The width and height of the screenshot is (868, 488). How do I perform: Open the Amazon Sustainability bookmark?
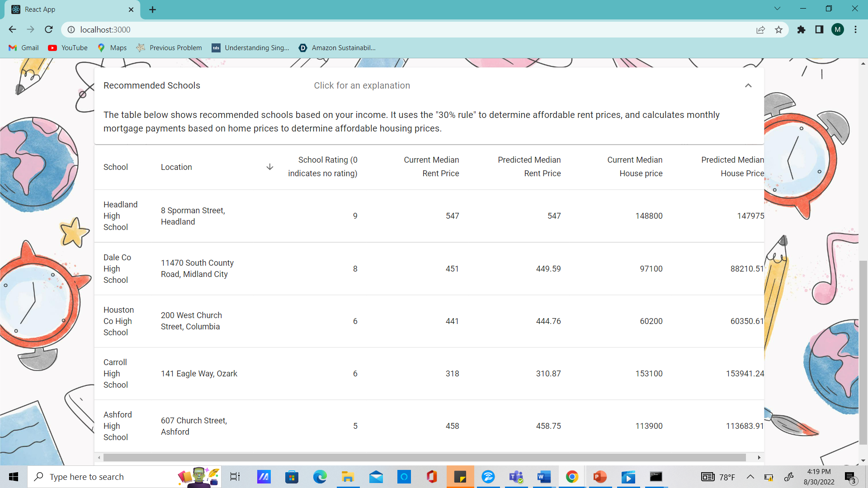[x=337, y=48]
